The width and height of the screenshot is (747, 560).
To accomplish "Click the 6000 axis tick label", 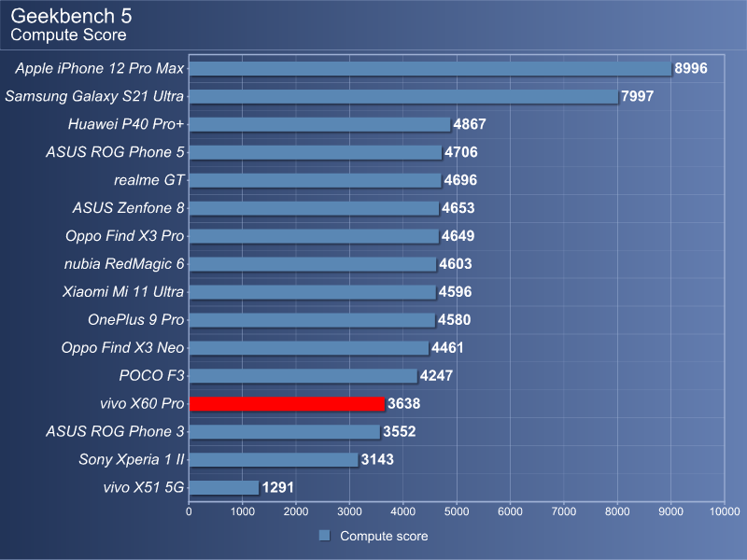I will (x=510, y=511).
